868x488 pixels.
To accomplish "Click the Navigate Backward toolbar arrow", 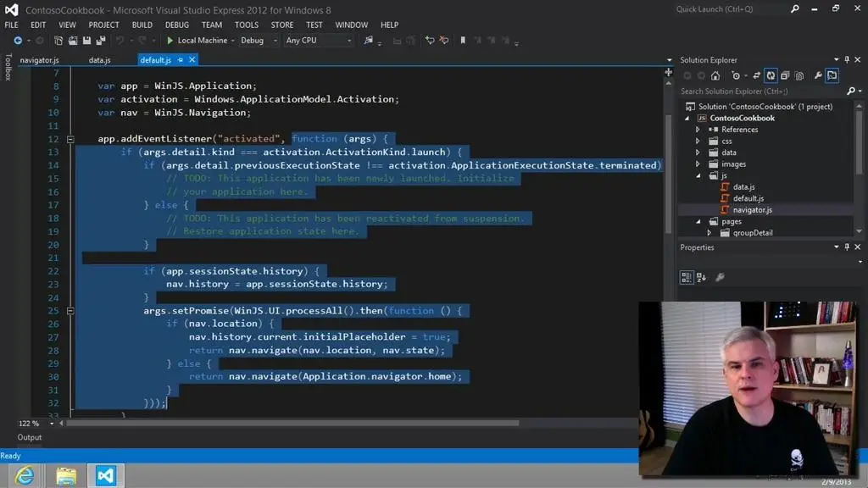I will 18,41.
